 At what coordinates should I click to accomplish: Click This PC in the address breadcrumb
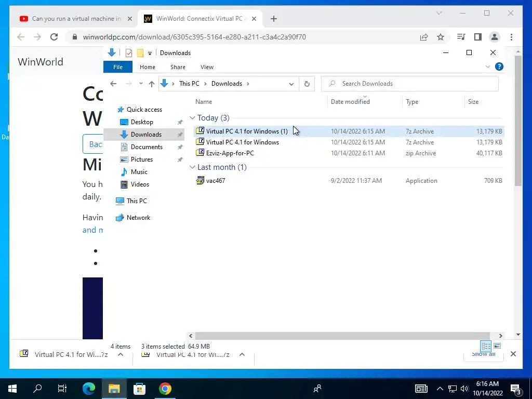[x=189, y=84]
